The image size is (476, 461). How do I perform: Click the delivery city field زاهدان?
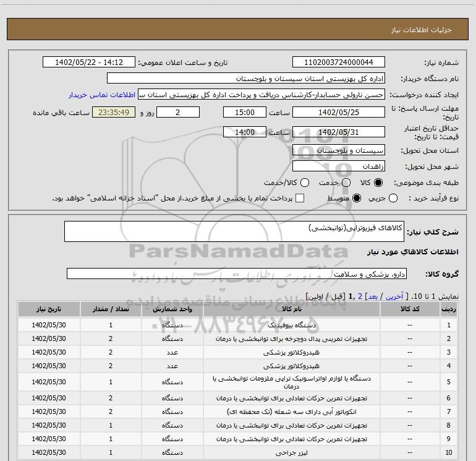339,166
